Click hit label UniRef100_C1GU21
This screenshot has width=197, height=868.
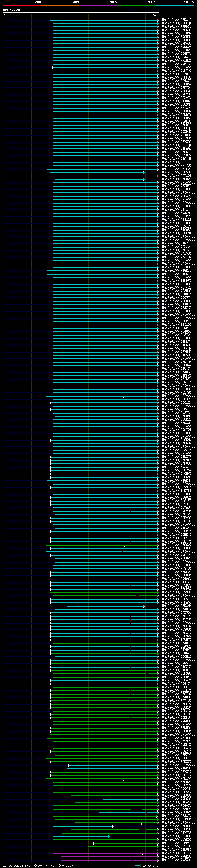coord(177,498)
